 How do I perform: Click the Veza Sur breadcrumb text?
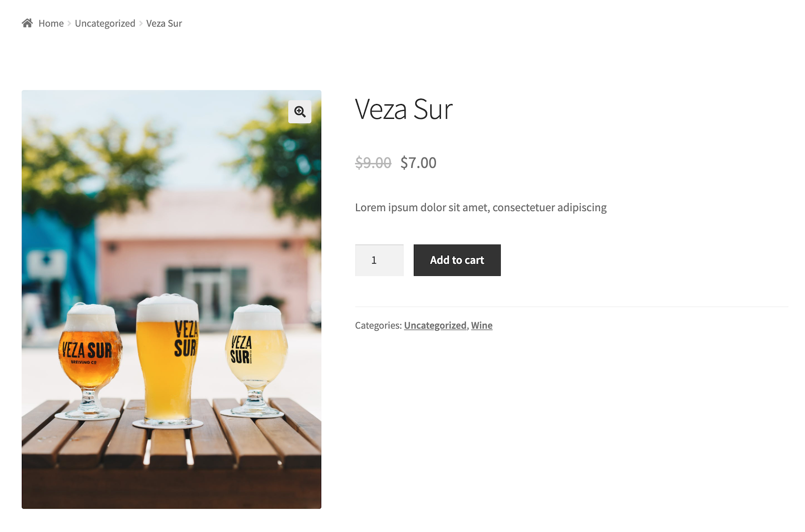pyautogui.click(x=164, y=23)
